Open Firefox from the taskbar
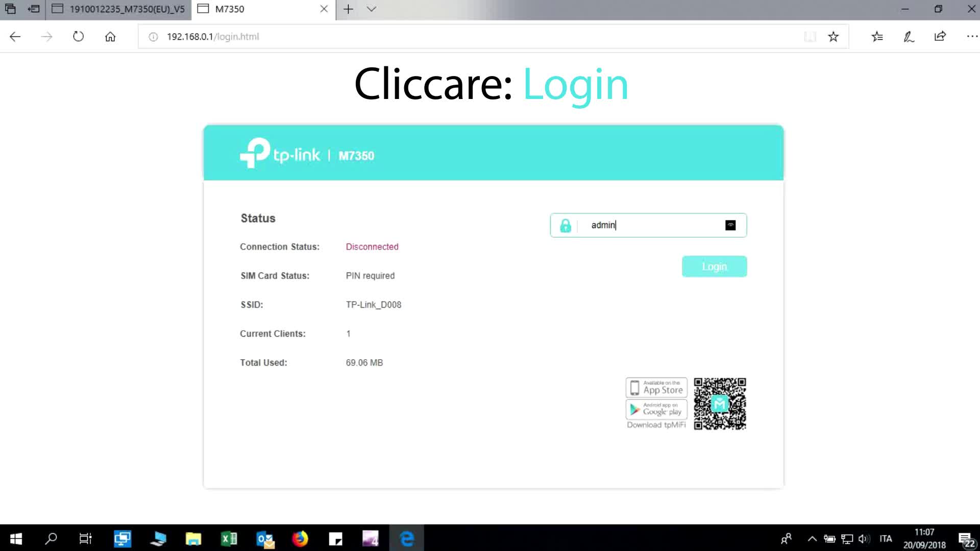 pyautogui.click(x=300, y=539)
